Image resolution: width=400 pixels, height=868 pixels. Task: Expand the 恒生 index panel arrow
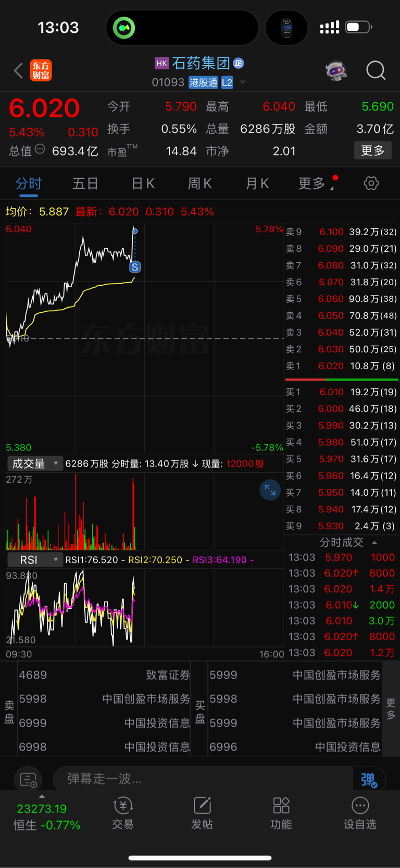click(x=42, y=797)
